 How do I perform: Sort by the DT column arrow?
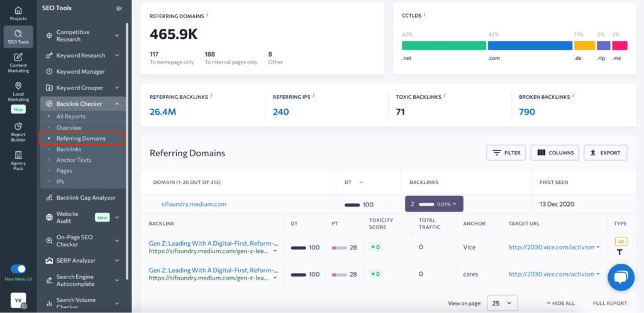(x=362, y=182)
